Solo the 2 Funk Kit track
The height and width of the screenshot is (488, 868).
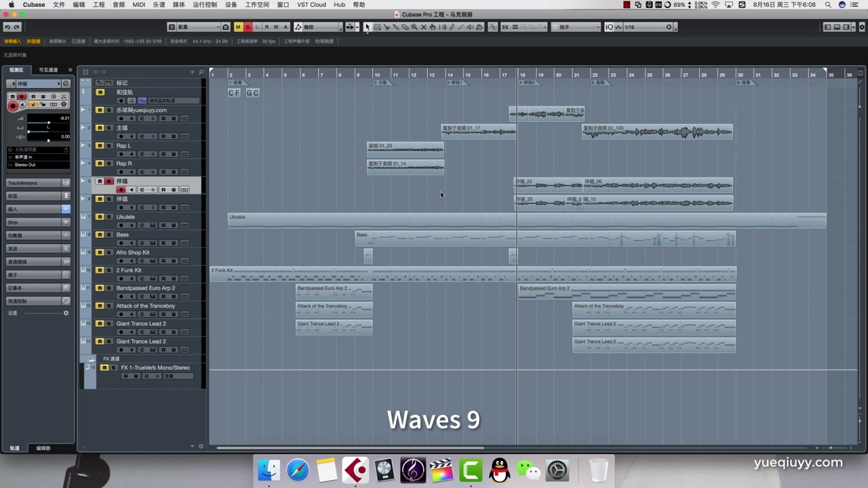pos(109,270)
